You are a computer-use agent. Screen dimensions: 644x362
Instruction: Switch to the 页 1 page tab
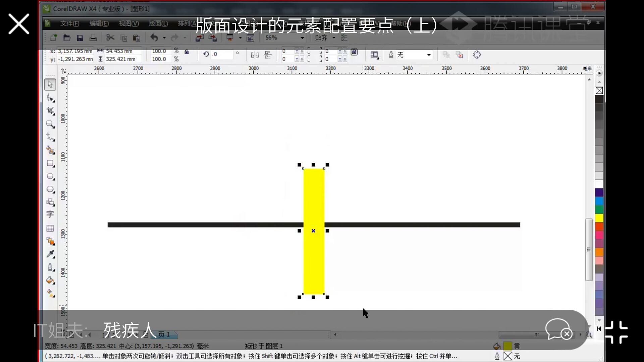pos(164,335)
